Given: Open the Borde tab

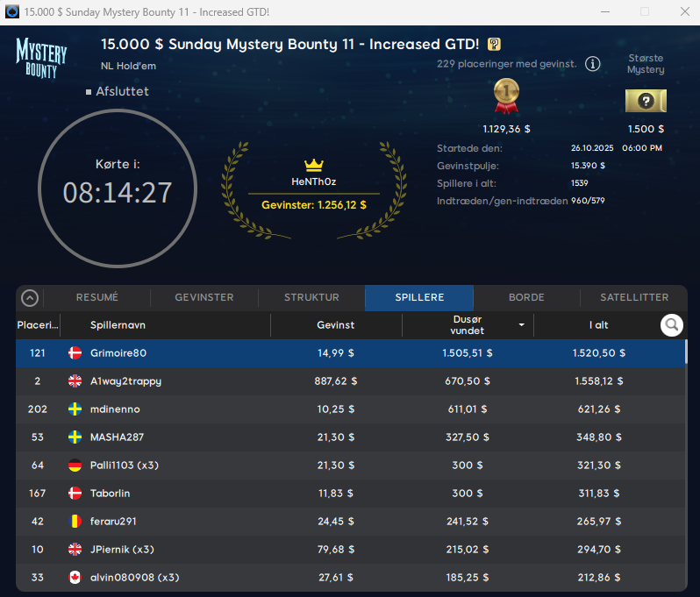Looking at the screenshot, I should click(527, 297).
